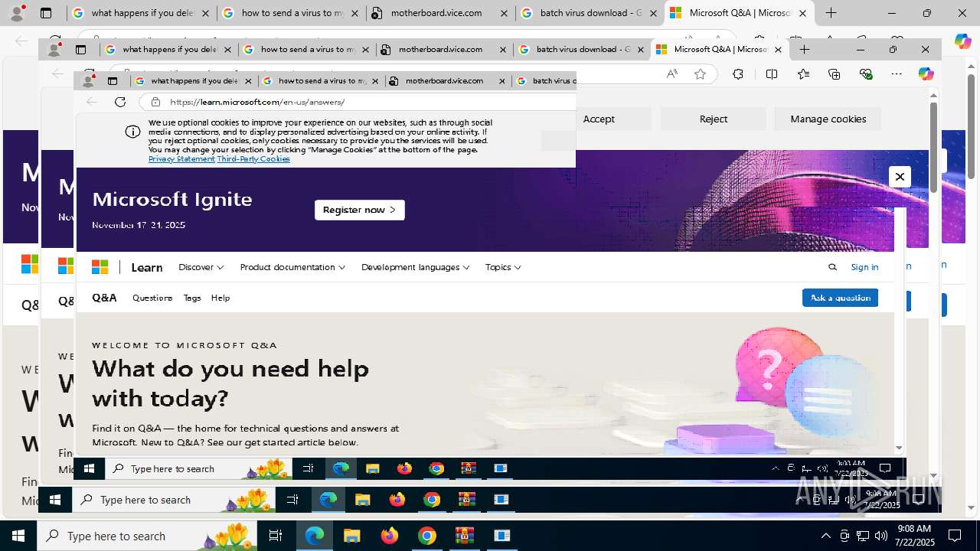This screenshot has width=980, height=551.
Task: Open Favorites list icon in middle window
Action: tap(803, 73)
